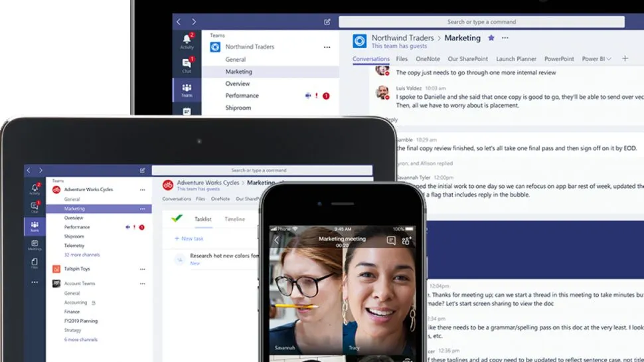Open Chat icon in laptop Teams sidebar
644x362 pixels.
pyautogui.click(x=187, y=65)
